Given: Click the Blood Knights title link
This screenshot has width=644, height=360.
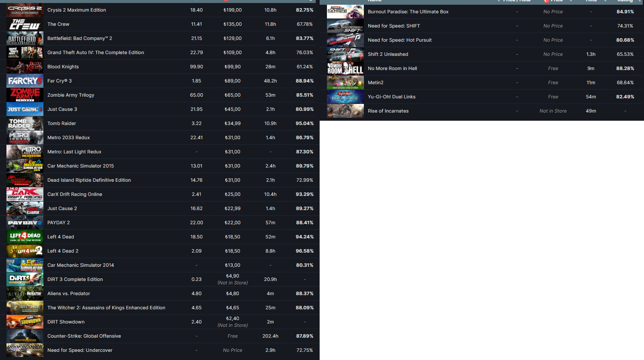Looking at the screenshot, I should tap(63, 67).
